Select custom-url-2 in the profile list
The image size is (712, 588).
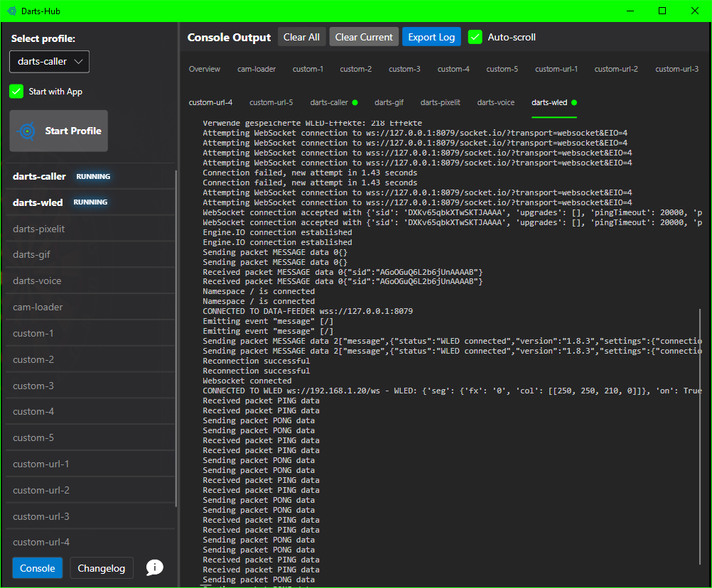pyautogui.click(x=90, y=491)
